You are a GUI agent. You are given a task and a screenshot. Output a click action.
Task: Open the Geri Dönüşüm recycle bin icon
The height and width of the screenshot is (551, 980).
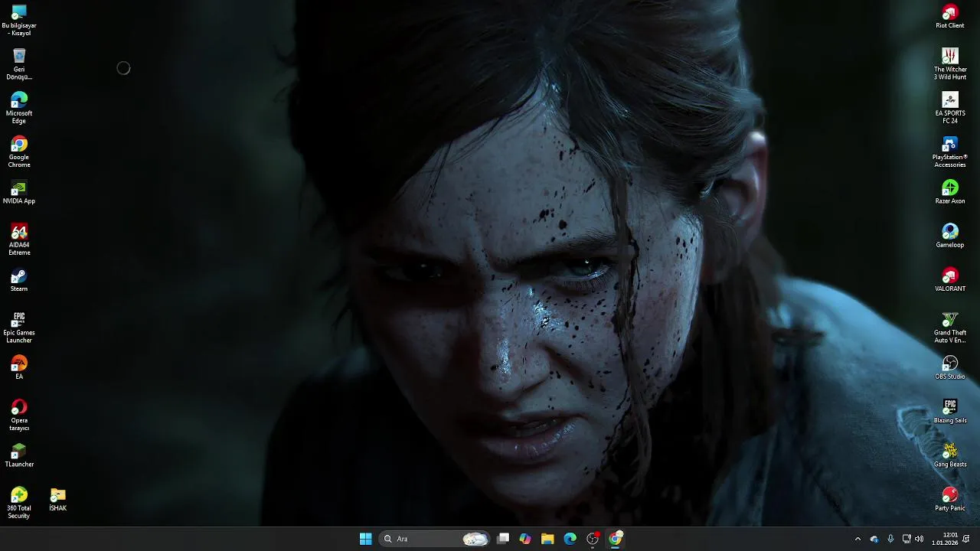pos(19,64)
